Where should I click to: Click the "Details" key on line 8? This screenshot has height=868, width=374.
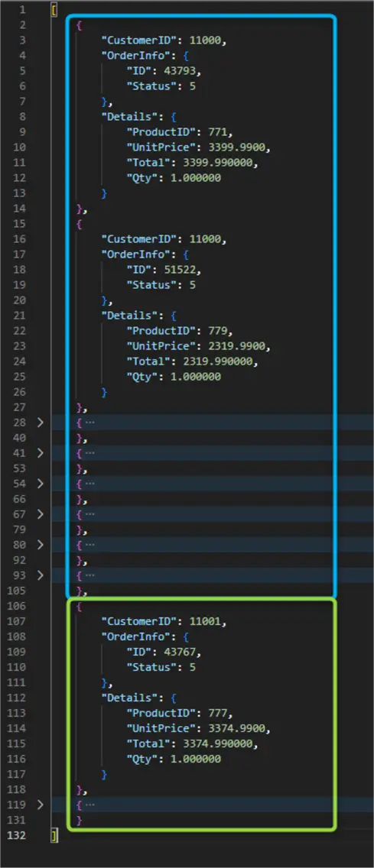click(x=132, y=117)
